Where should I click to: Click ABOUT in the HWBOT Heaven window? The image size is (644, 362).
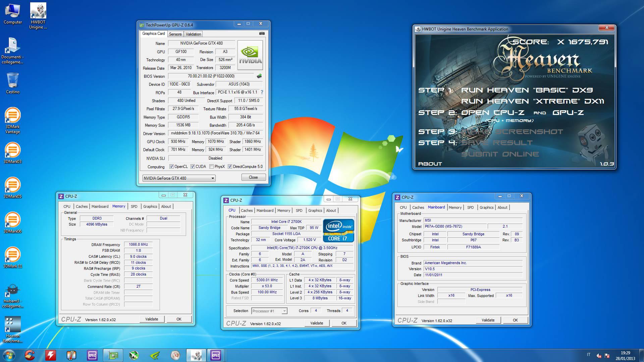pos(430,164)
